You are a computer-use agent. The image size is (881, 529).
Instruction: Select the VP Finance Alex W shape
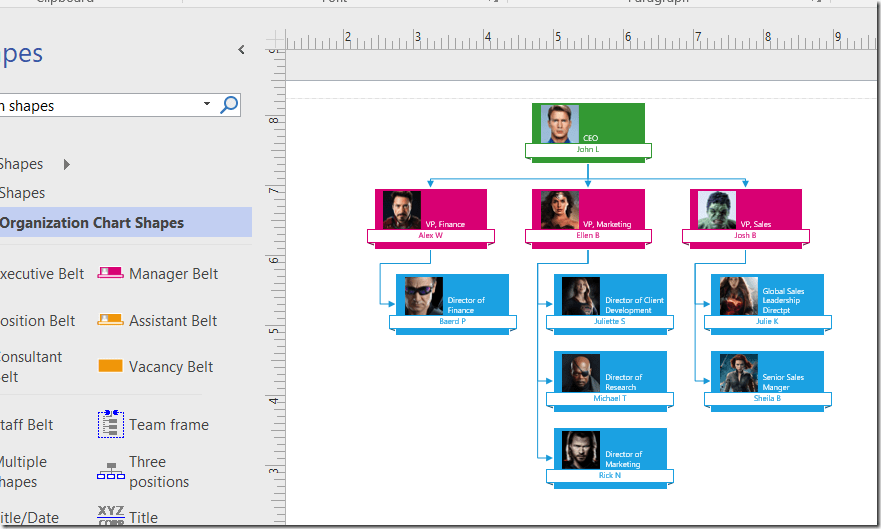[431, 218]
